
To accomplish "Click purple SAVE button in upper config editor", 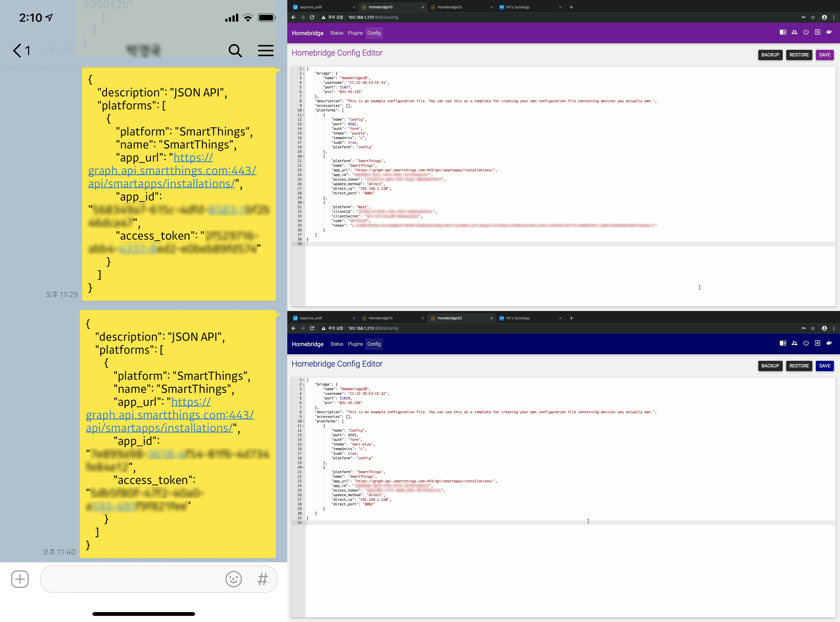I will pyautogui.click(x=824, y=55).
